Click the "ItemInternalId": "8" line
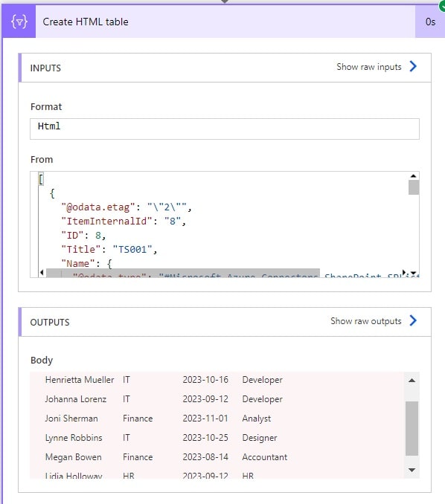This screenshot has width=445, height=504. [124, 221]
